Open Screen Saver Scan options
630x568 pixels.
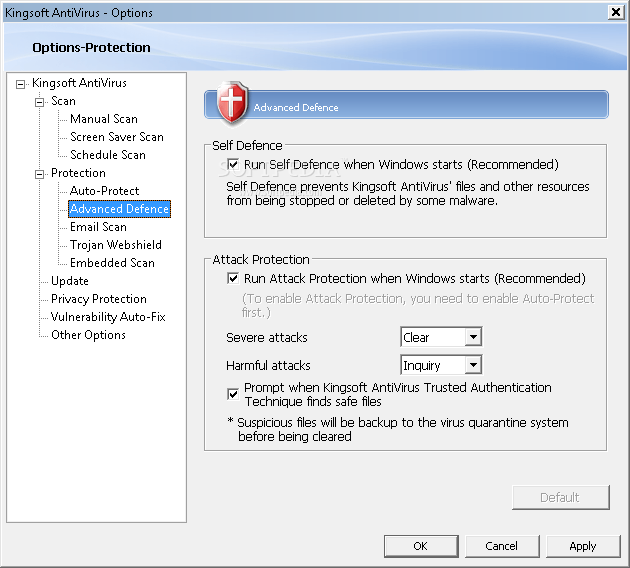pos(117,137)
